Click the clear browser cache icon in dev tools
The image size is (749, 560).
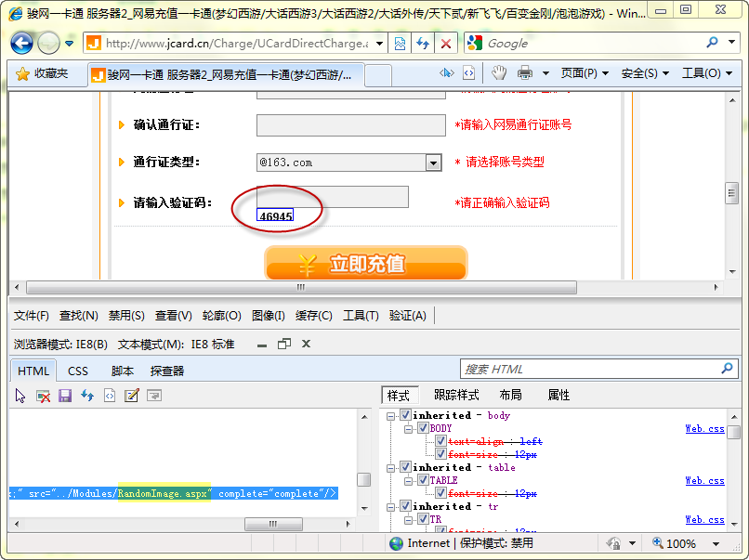(43, 396)
